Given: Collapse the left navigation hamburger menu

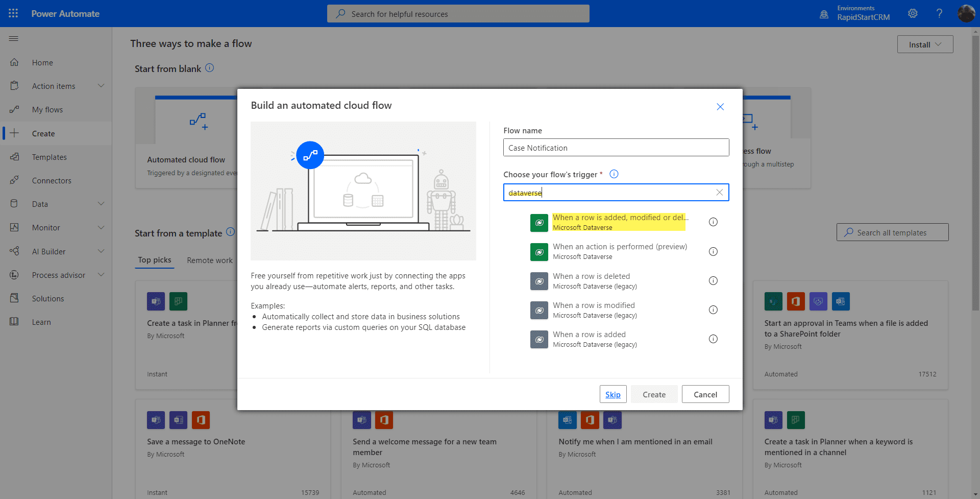Looking at the screenshot, I should 14,39.
